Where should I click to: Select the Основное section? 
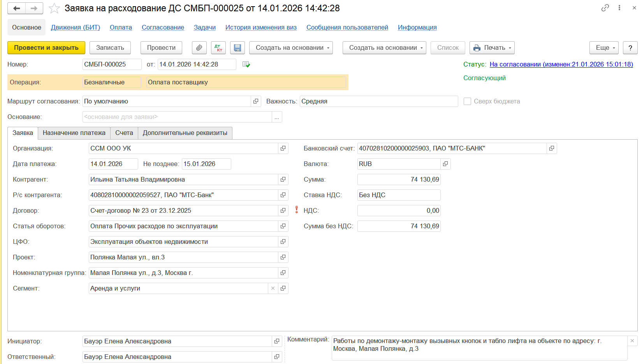pyautogui.click(x=26, y=28)
